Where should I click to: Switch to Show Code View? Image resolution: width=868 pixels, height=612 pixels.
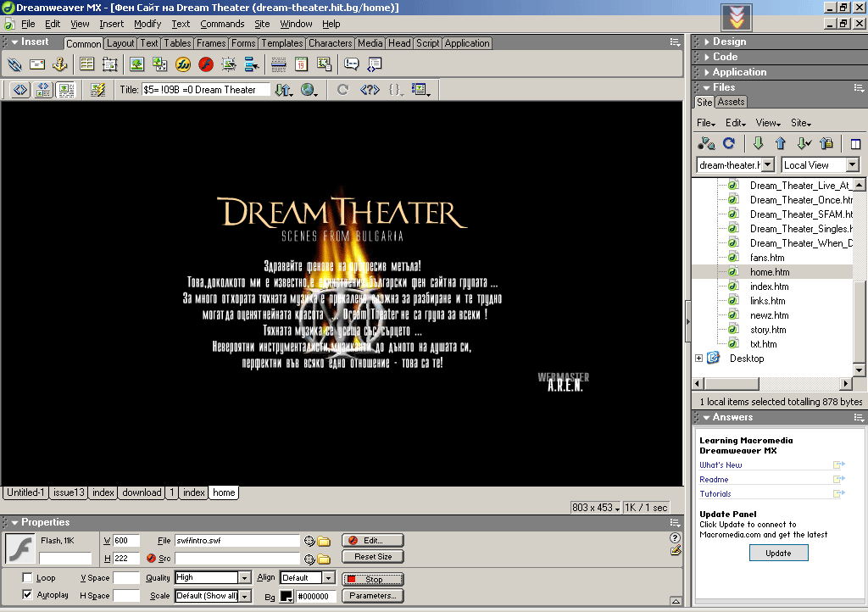[x=20, y=90]
